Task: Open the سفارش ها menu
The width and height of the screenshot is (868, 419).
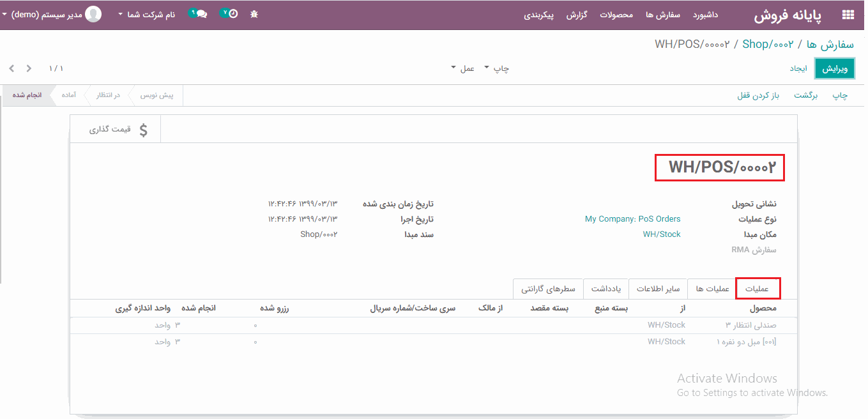Action: 663,15
